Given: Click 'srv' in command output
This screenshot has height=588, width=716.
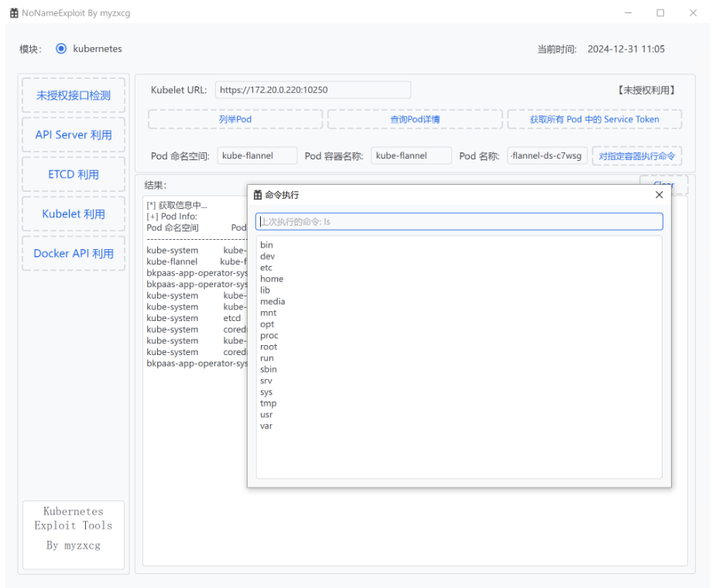Looking at the screenshot, I should tap(266, 381).
